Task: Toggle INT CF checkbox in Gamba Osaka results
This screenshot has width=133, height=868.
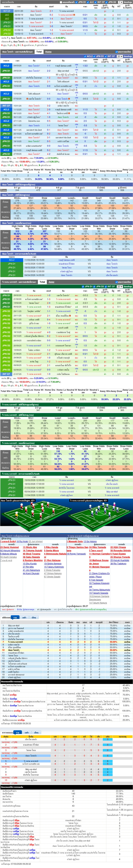Action: [x=106, y=56]
